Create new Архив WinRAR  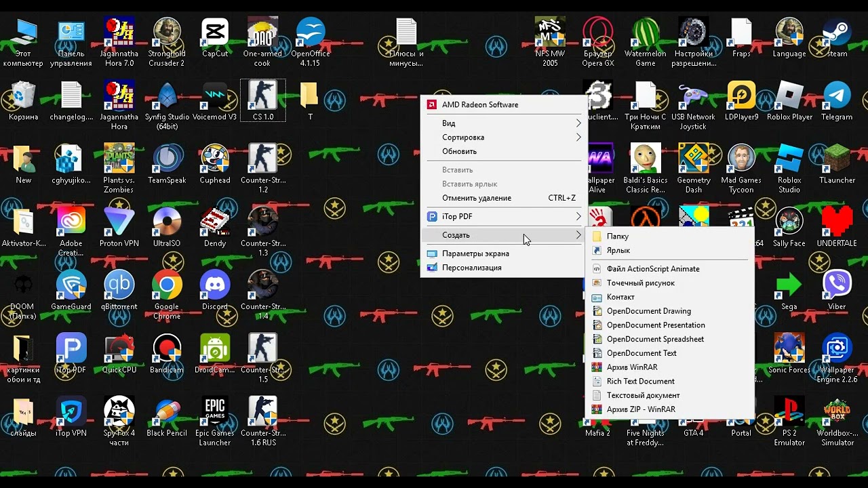click(x=669, y=367)
